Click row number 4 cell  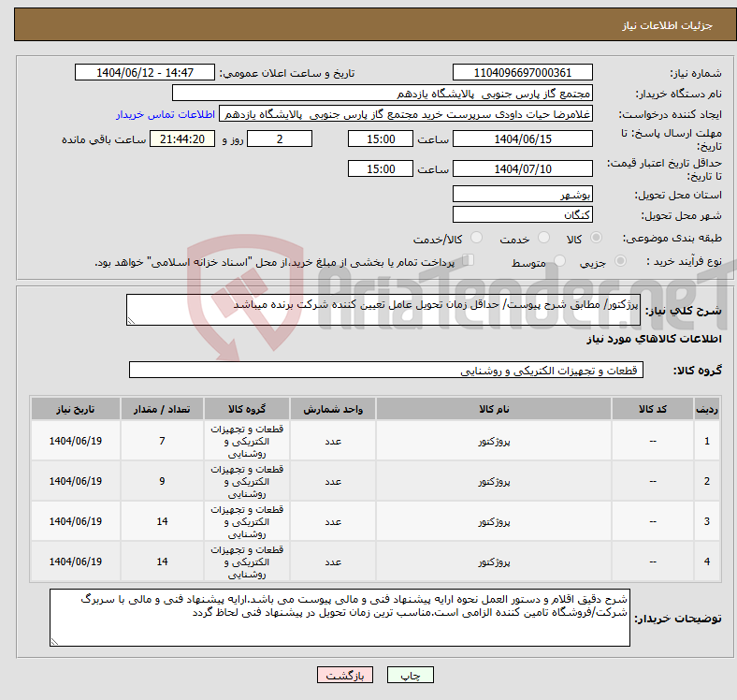(707, 561)
